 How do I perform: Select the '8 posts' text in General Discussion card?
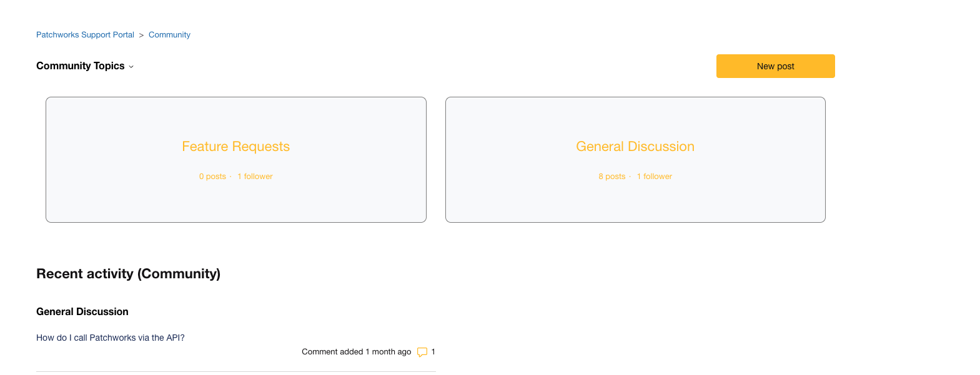tap(612, 177)
